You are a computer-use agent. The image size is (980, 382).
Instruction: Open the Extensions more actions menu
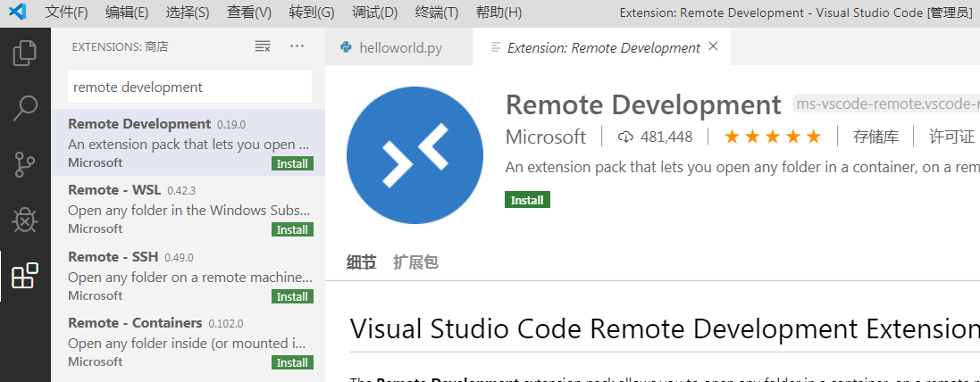297,46
